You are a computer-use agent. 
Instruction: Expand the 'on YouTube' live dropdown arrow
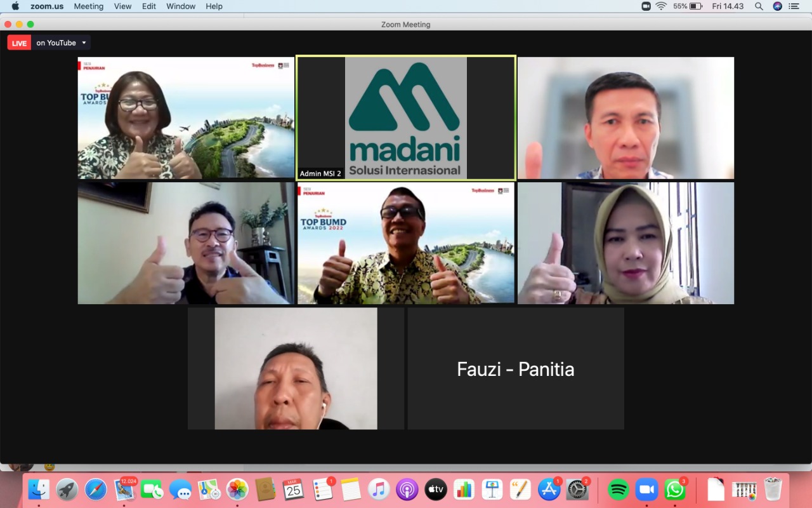pyautogui.click(x=84, y=43)
